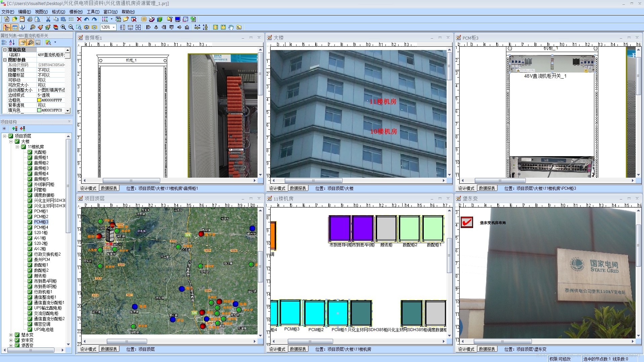The width and height of the screenshot is (644, 362).
Task: Open the 文件(F) menu
Action: click(8, 12)
